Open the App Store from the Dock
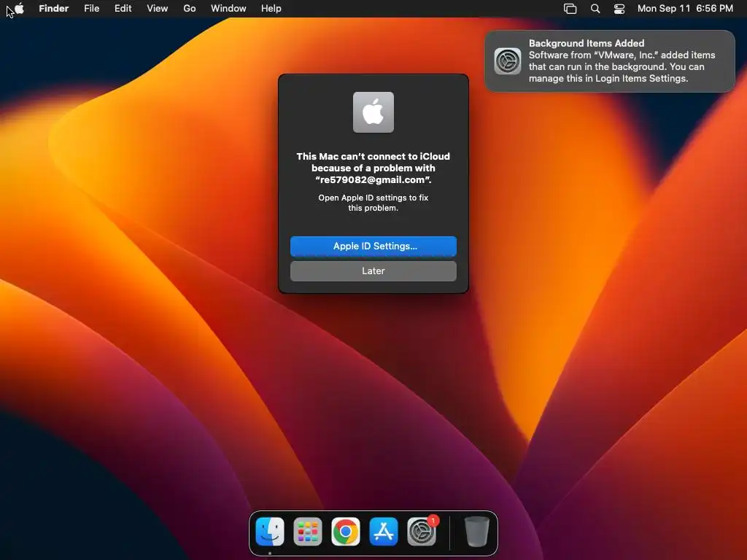This screenshot has width=747, height=560. click(x=384, y=532)
